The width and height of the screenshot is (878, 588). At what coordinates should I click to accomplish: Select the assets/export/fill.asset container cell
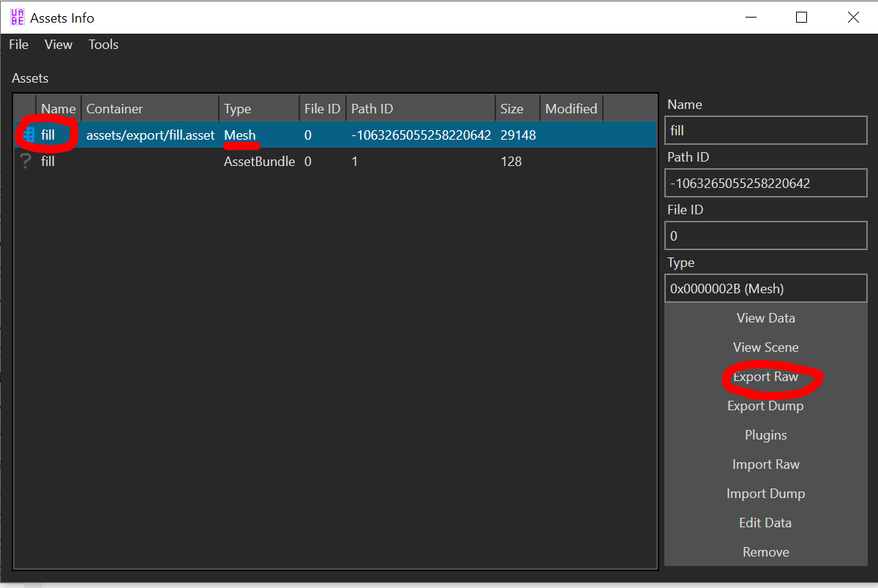point(151,135)
